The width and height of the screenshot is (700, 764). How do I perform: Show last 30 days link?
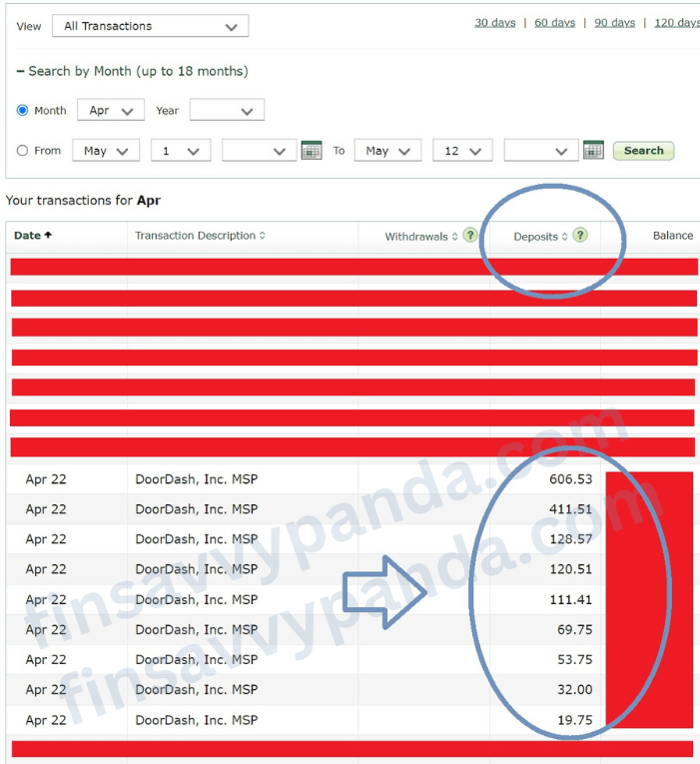[x=495, y=22]
